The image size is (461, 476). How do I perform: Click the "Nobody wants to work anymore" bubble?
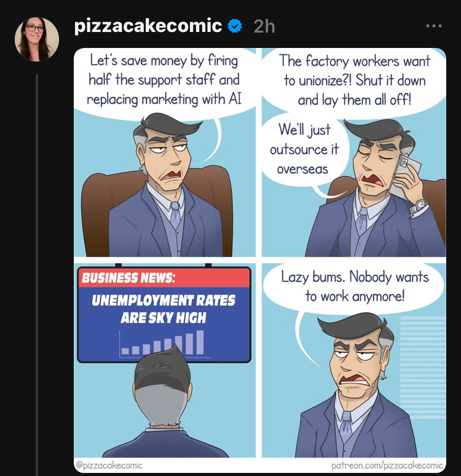[355, 286]
